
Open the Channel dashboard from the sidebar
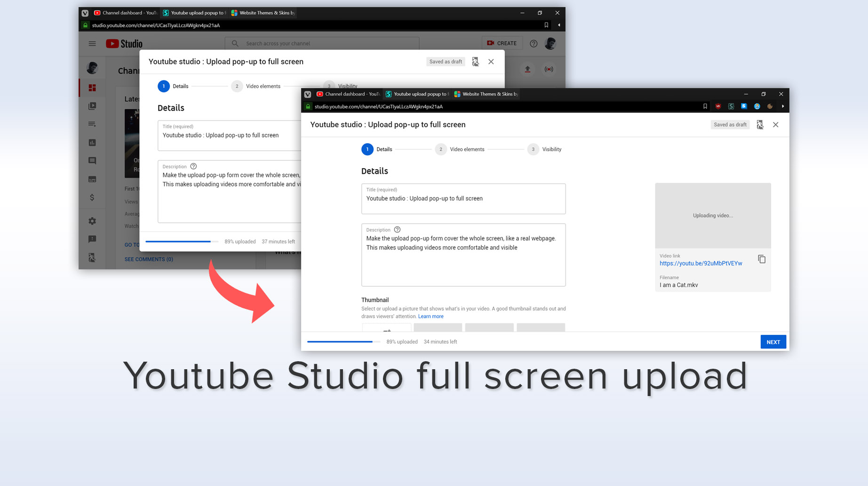(x=92, y=88)
